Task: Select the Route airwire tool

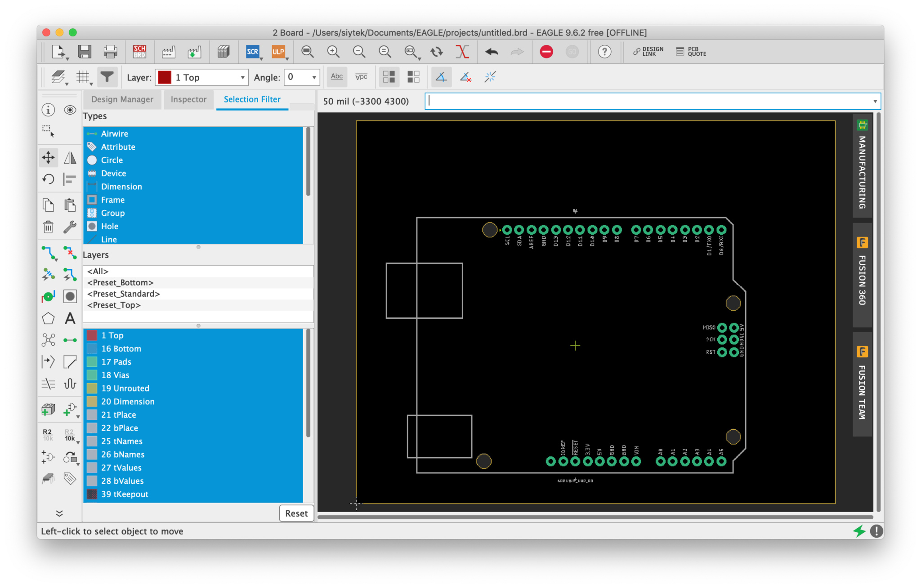Action: coord(49,253)
